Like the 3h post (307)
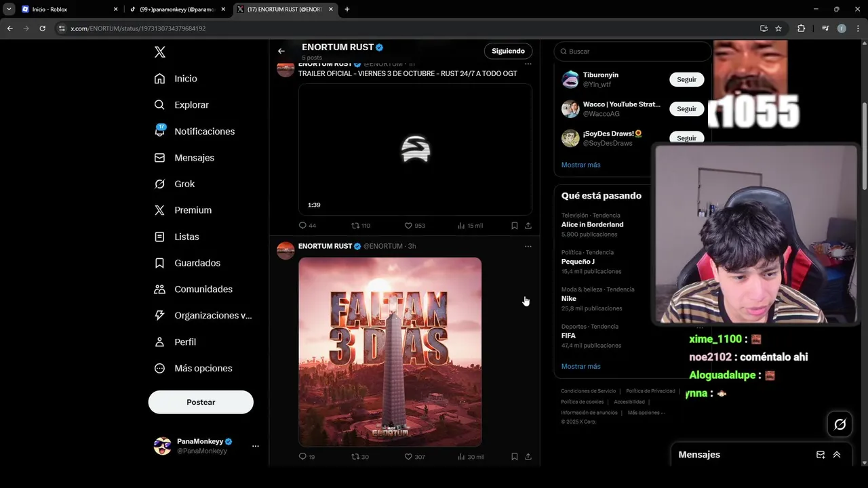This screenshot has width=868, height=488. point(414,457)
